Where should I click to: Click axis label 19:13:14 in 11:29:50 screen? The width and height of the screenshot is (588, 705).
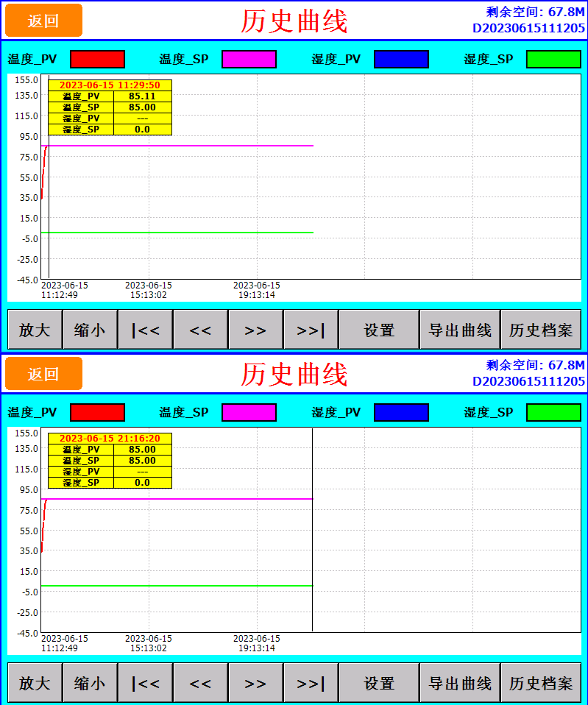point(257,295)
